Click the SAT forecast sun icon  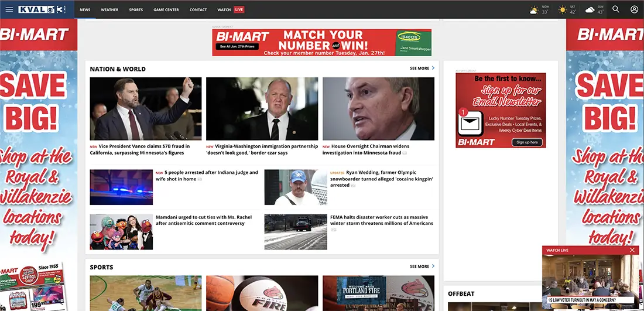(x=562, y=10)
